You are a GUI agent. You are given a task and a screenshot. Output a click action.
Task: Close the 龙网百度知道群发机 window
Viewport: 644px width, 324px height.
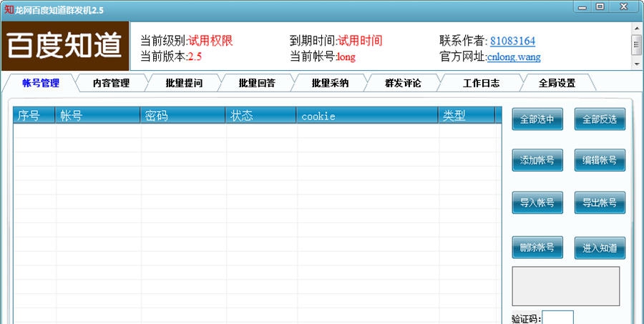624,7
